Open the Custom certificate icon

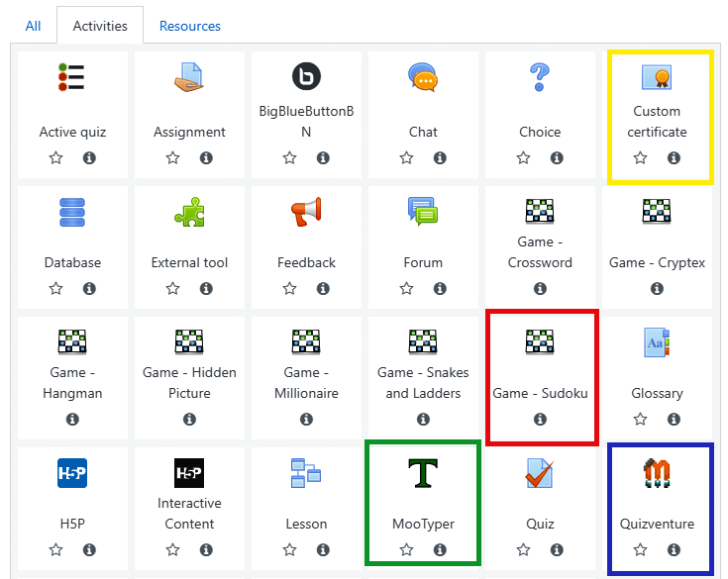(657, 77)
